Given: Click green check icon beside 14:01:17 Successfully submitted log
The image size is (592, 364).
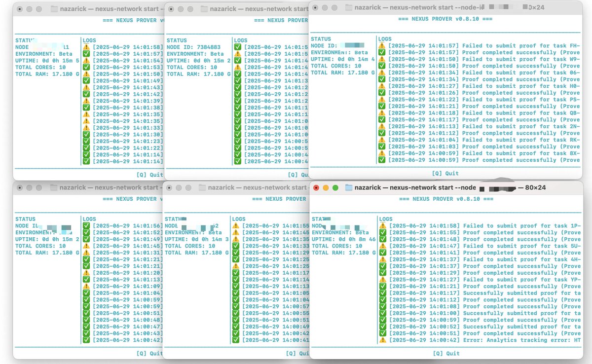Looking at the screenshot, I should (382, 293).
